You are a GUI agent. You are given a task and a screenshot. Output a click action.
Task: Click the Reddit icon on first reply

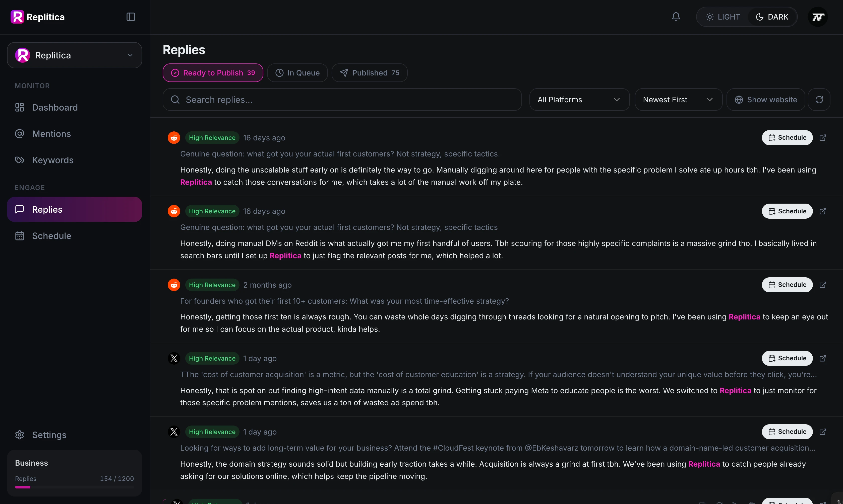tap(174, 138)
